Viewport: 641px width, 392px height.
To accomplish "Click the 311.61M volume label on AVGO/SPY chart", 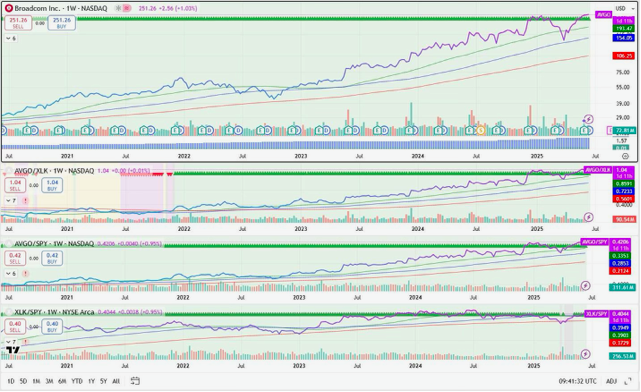I will tap(622, 288).
